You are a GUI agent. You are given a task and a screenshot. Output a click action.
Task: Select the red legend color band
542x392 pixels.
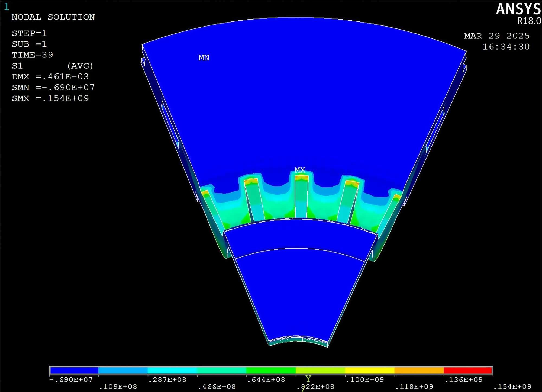(x=467, y=370)
